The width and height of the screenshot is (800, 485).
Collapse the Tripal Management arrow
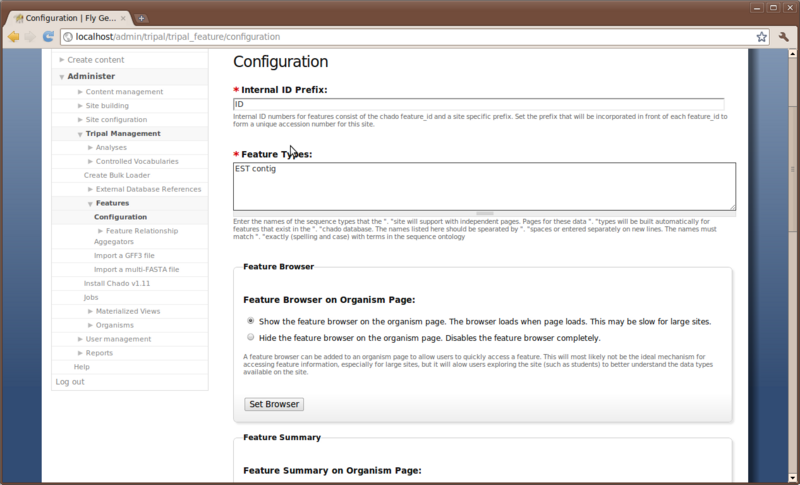[x=80, y=134]
